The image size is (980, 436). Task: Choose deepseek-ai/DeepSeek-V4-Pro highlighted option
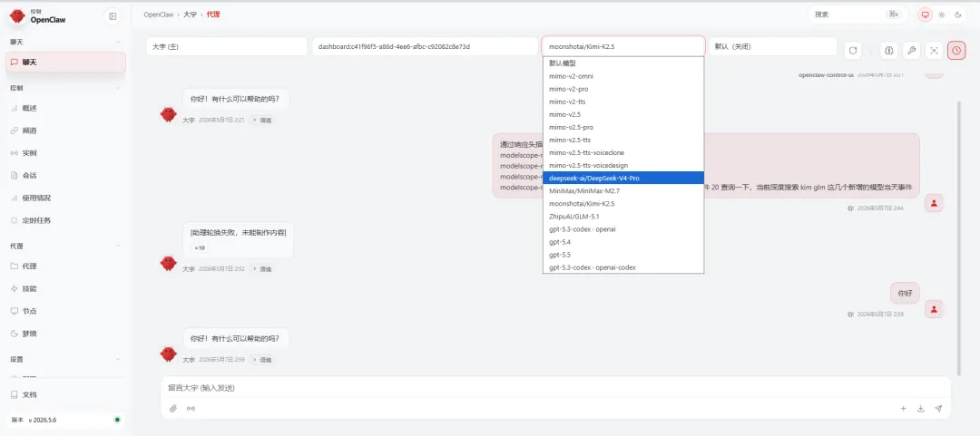click(x=623, y=178)
